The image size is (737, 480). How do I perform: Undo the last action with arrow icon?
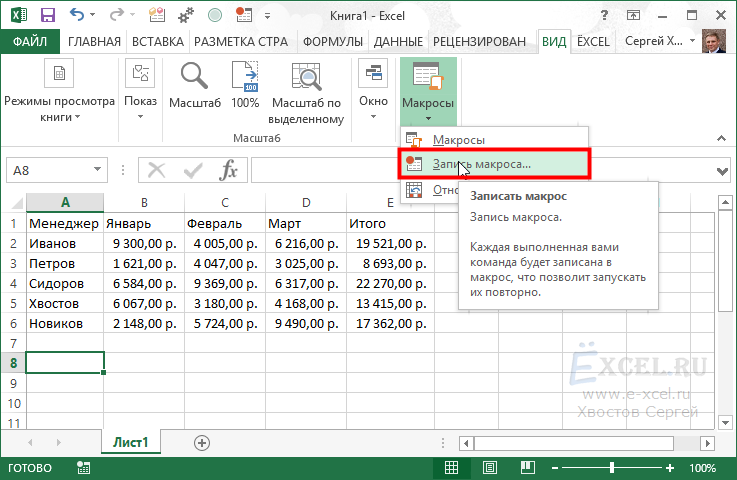click(77, 15)
